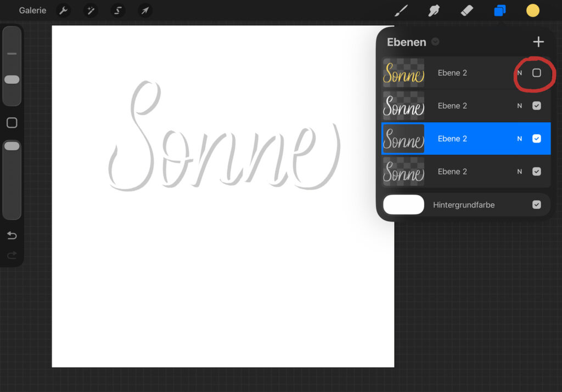Screen dimensions: 562x392
Task: Click small circle icon beside Ebenen title
Action: pos(435,42)
